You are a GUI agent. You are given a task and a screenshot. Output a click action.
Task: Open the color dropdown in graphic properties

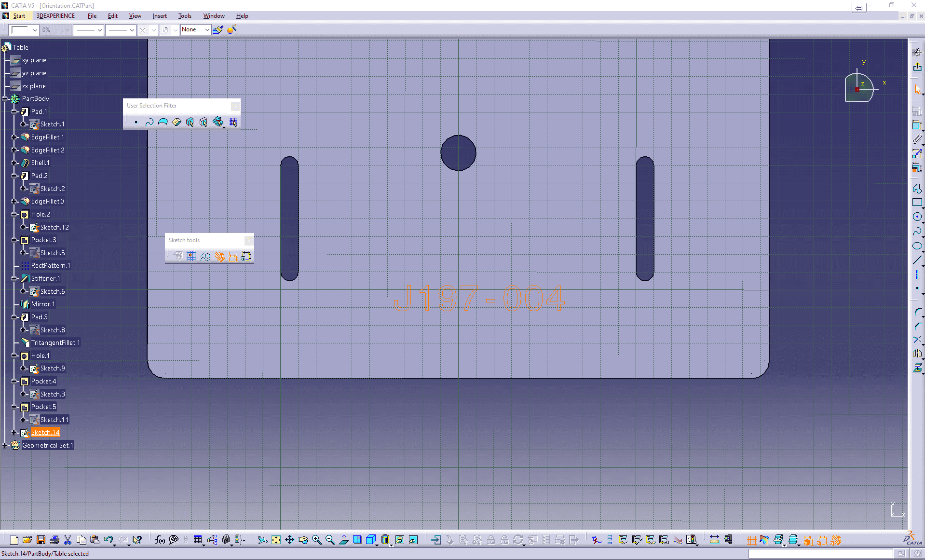[24, 30]
